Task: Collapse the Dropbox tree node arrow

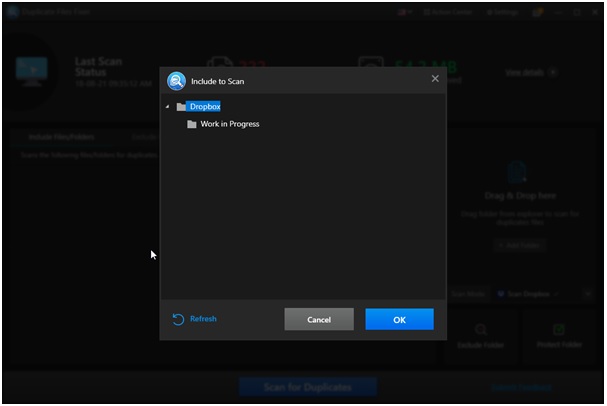Action: [167, 106]
